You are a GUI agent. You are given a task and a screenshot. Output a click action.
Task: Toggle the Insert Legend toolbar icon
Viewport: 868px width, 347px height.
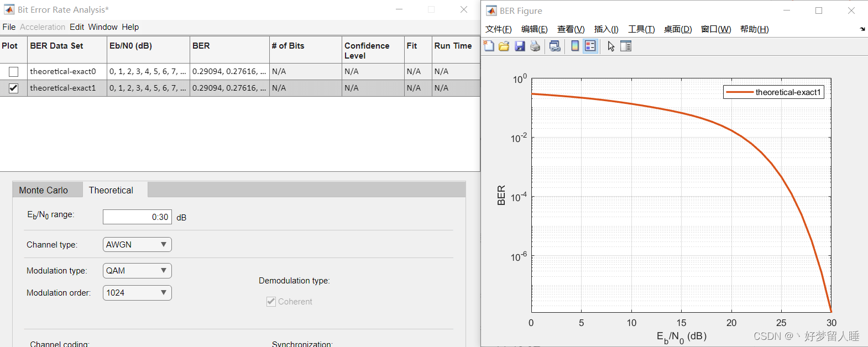[590, 46]
